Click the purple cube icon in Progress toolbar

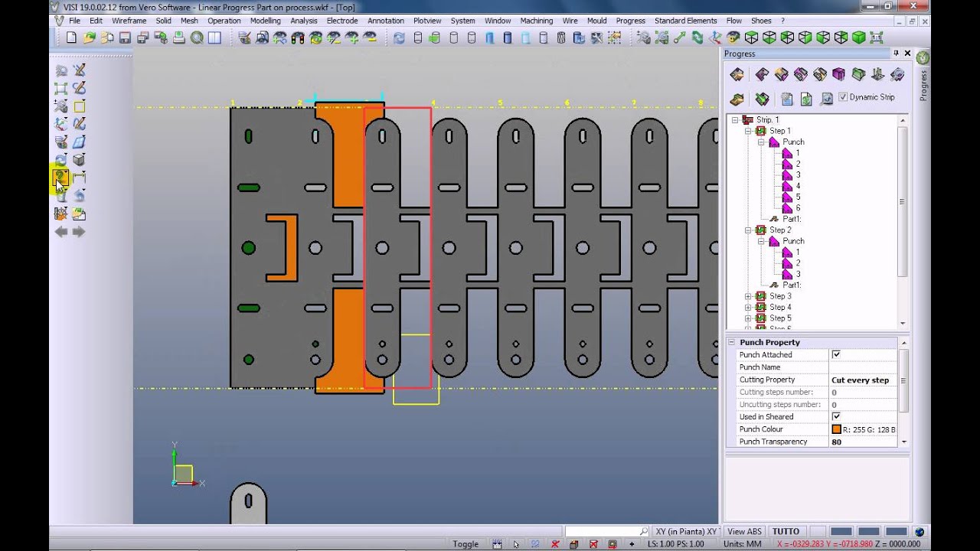tap(838, 74)
